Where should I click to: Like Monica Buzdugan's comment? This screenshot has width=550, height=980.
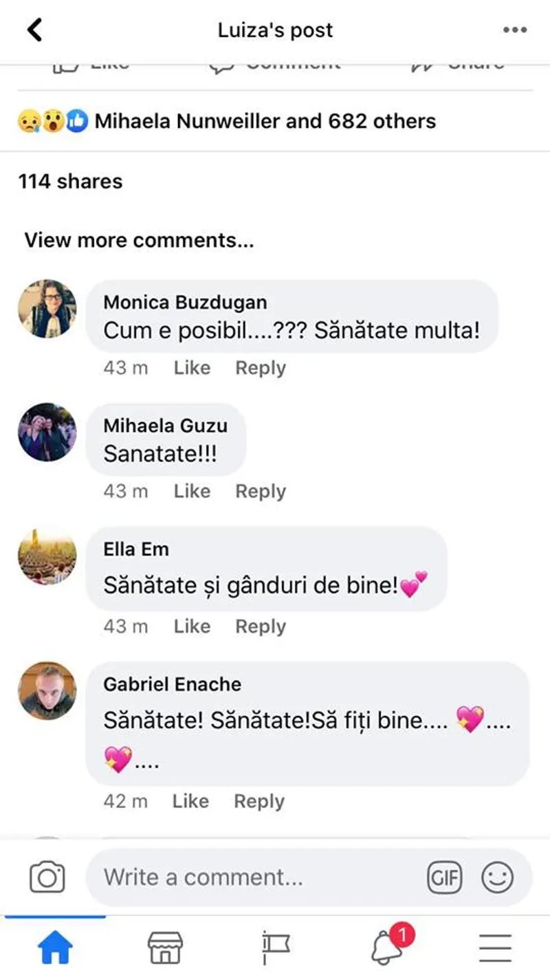(x=192, y=368)
